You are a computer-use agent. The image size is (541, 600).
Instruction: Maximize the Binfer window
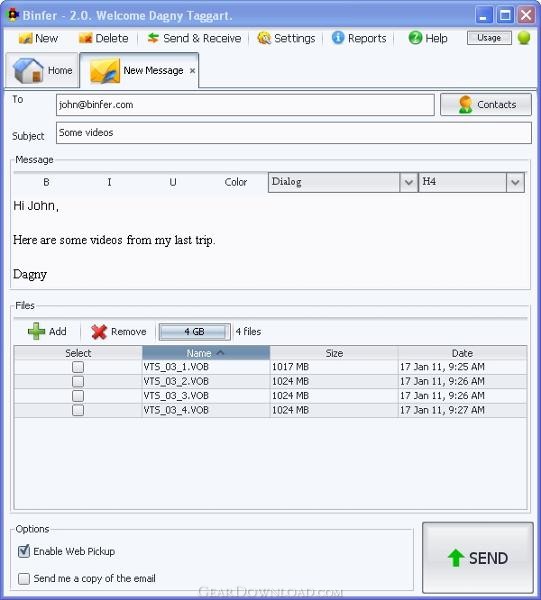505,15
